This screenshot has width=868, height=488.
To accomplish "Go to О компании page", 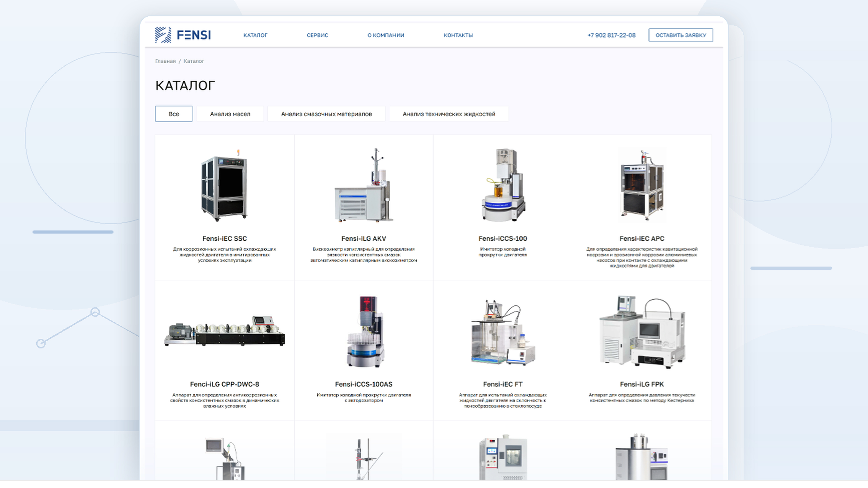I will (386, 35).
